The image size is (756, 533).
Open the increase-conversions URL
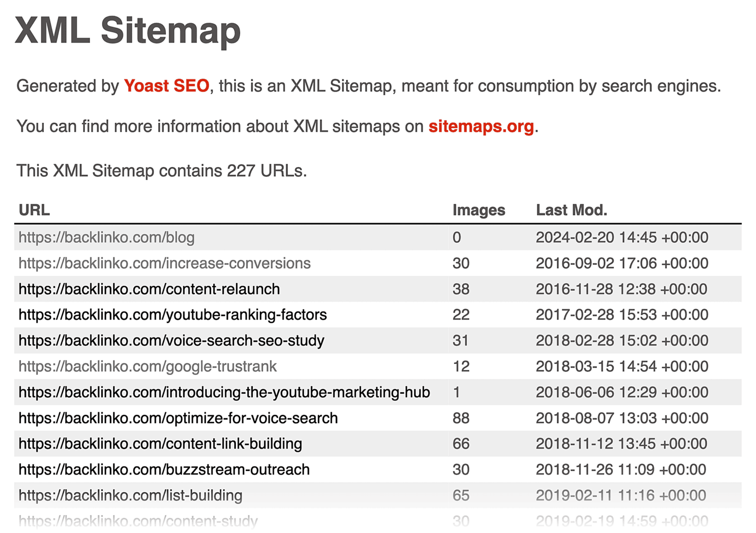tap(164, 263)
